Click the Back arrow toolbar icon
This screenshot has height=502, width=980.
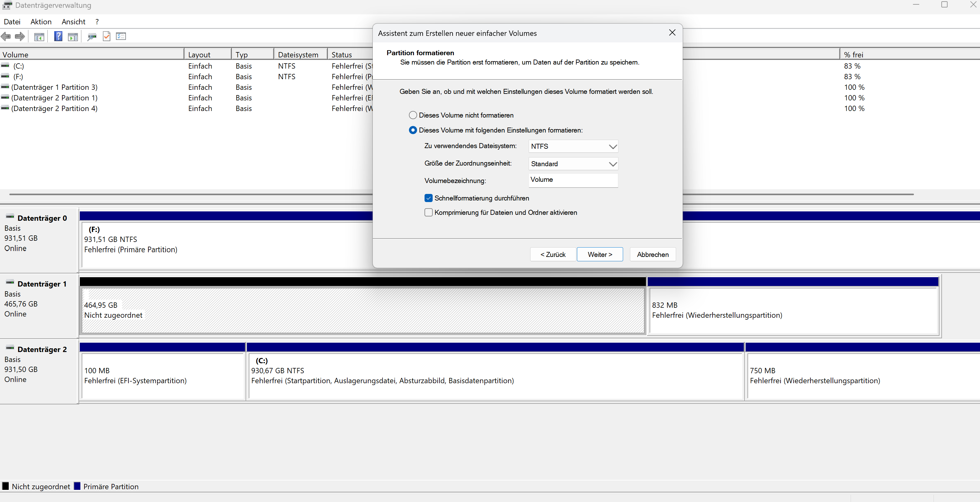pos(6,36)
